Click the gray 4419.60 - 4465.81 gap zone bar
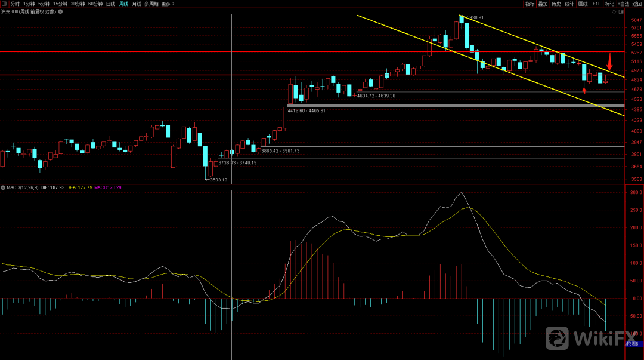 [x=453, y=105]
